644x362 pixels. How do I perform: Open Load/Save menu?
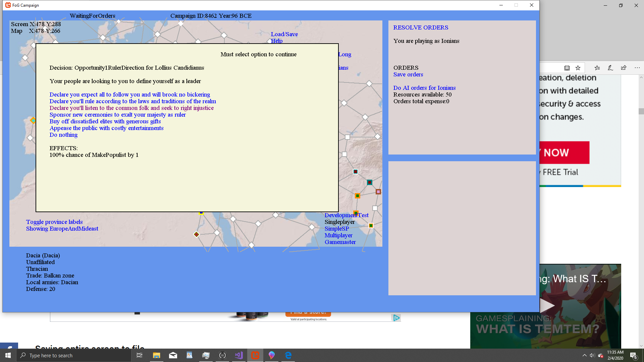point(284,34)
